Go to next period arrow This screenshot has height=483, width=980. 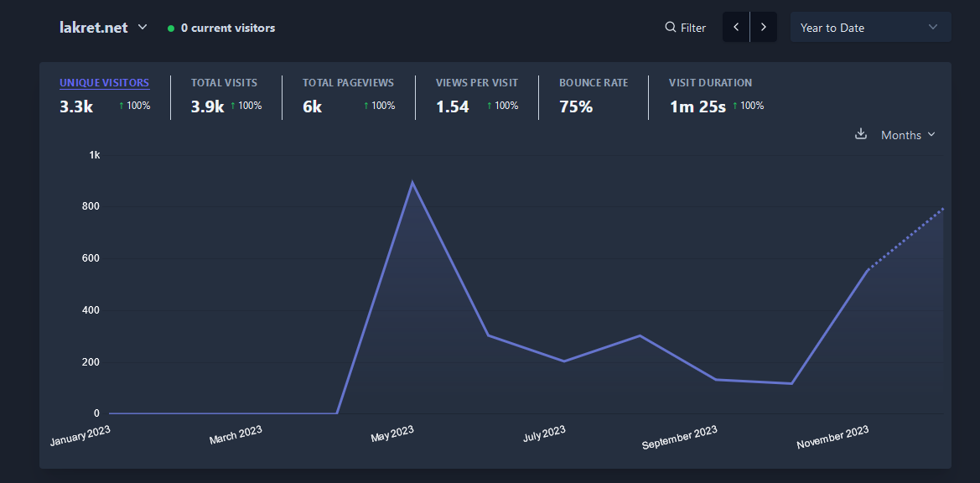coord(763,27)
